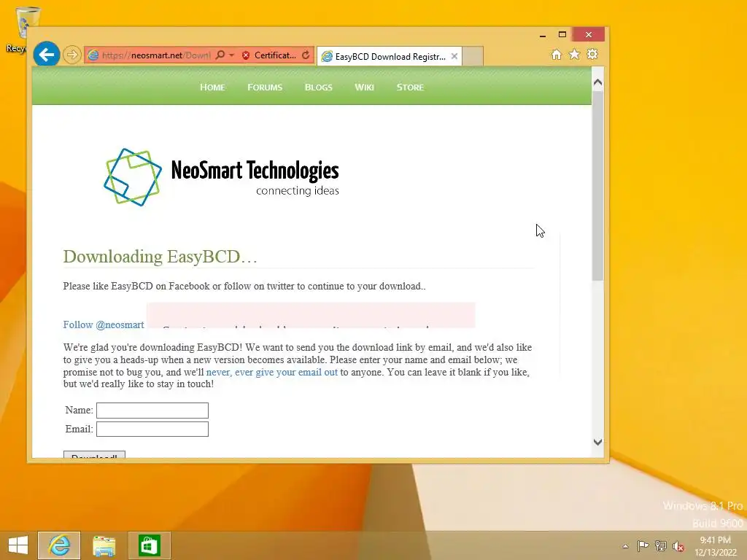Minimize the Internet Explorer window
Screen dimensions: 747x560
(543, 35)
